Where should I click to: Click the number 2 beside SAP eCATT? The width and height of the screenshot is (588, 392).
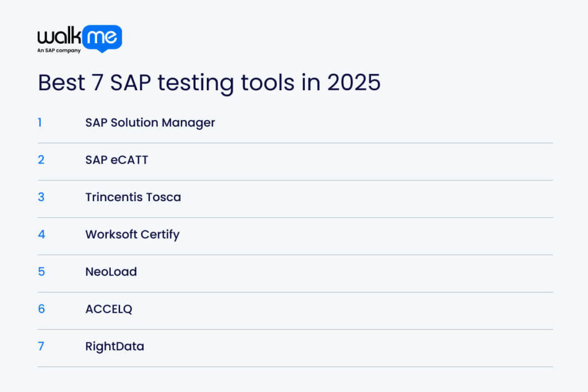41,160
